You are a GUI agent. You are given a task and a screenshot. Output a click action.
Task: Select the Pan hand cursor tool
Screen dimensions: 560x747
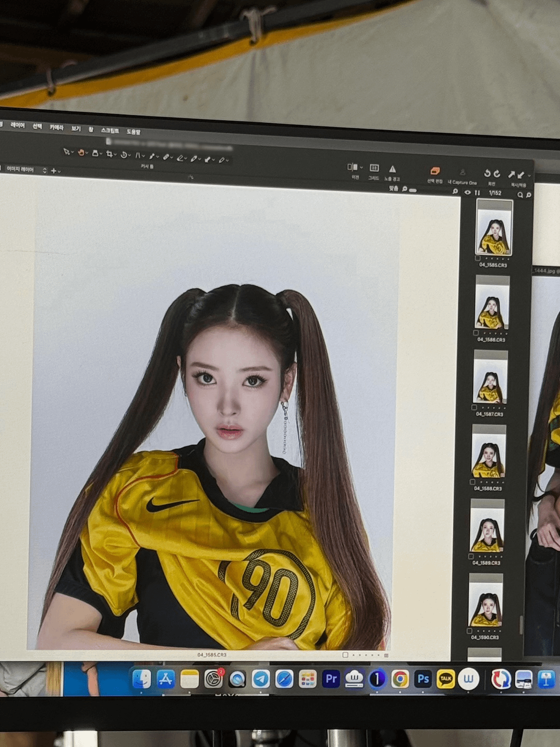81,153
